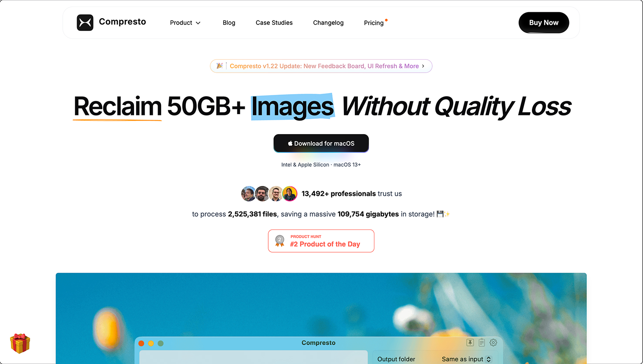Click the Compresto window title text
The image size is (643, 364).
pyautogui.click(x=319, y=343)
